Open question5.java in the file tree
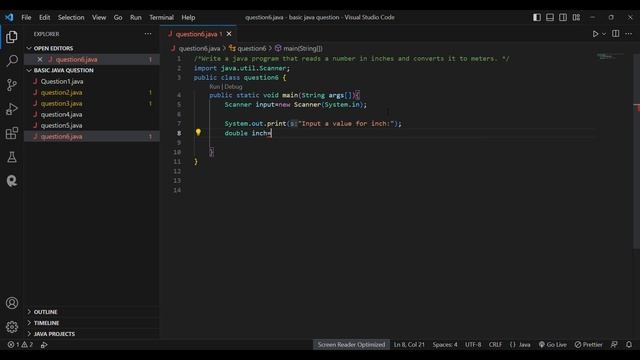This screenshot has width=640, height=360. 92,125
